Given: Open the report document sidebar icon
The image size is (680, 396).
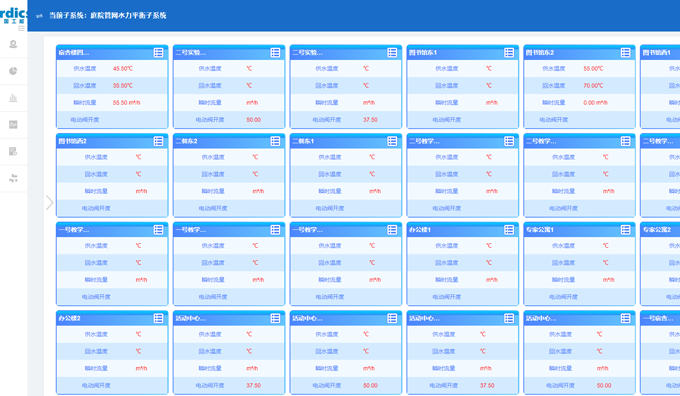Looking at the screenshot, I should coord(13,151).
